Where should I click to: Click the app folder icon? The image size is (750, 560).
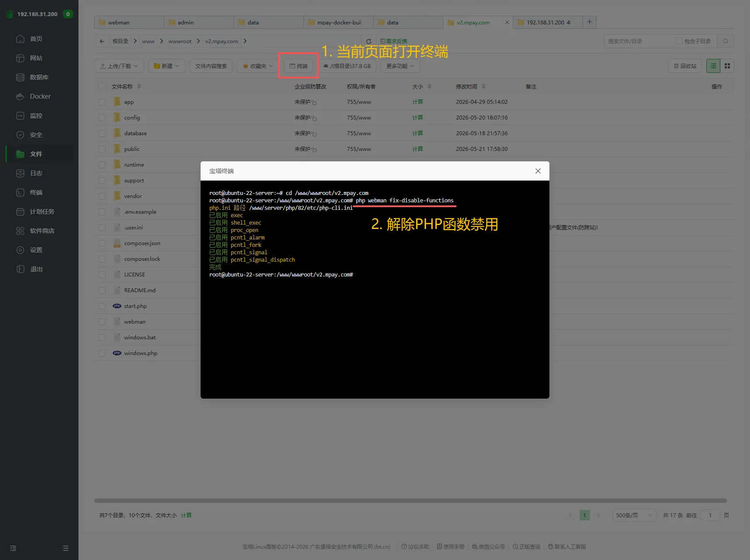click(x=117, y=102)
